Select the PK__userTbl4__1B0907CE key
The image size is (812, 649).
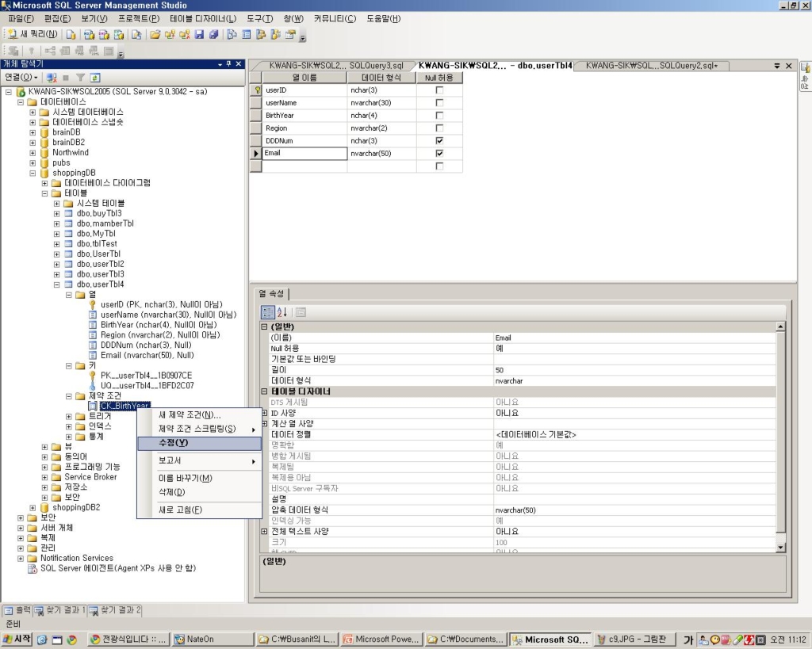tap(146, 376)
